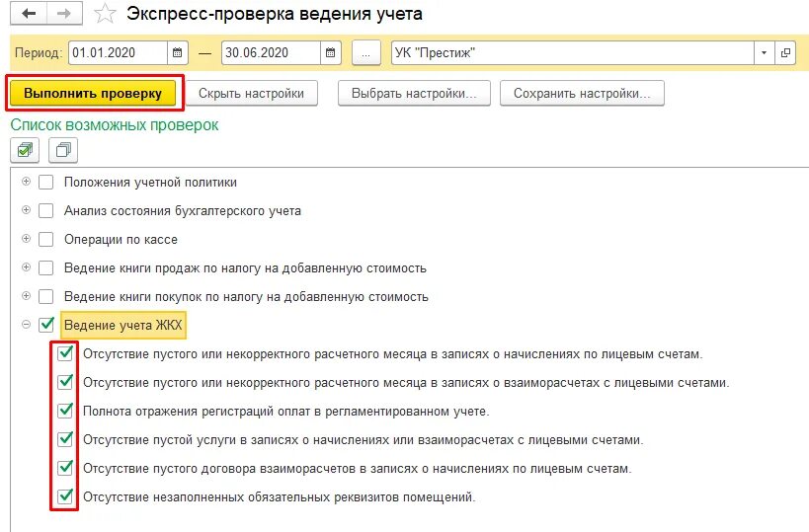The width and height of the screenshot is (809, 532).
Task: Select text Отсутствие пустого договора взаиморасчетов
Action: (357, 469)
